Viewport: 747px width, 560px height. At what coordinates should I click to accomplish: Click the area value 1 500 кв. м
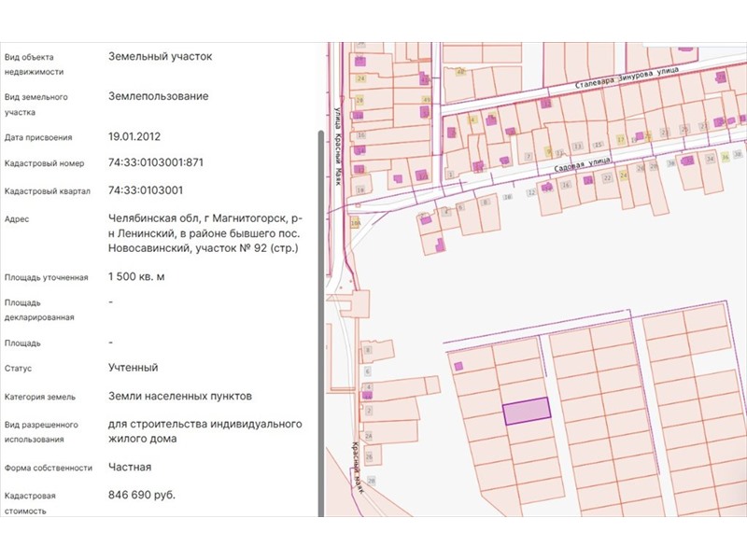pos(143,277)
